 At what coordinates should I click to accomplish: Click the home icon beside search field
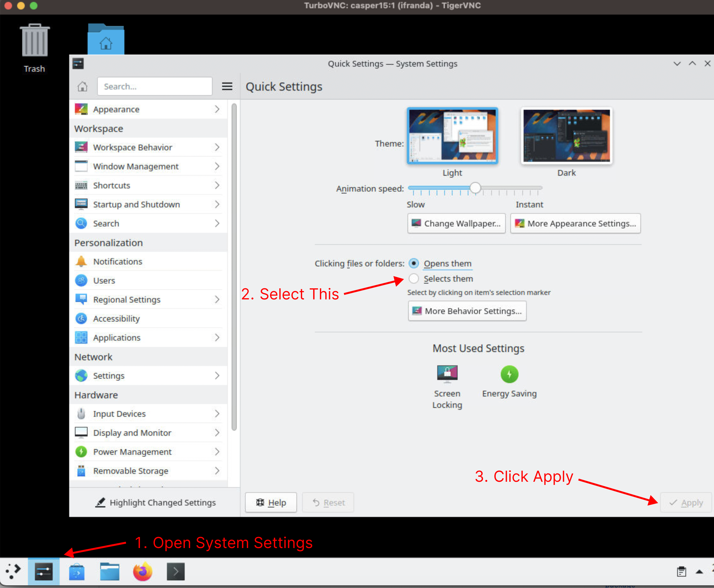(82, 86)
